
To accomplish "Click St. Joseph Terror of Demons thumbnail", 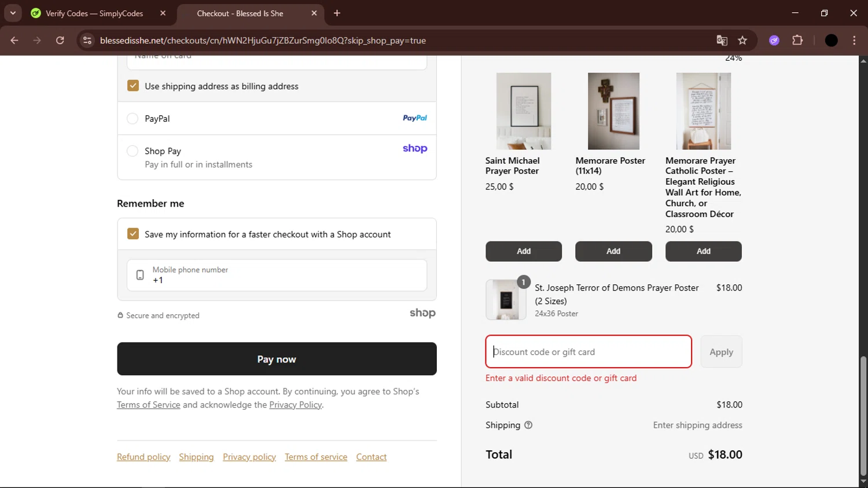I will click(x=506, y=300).
